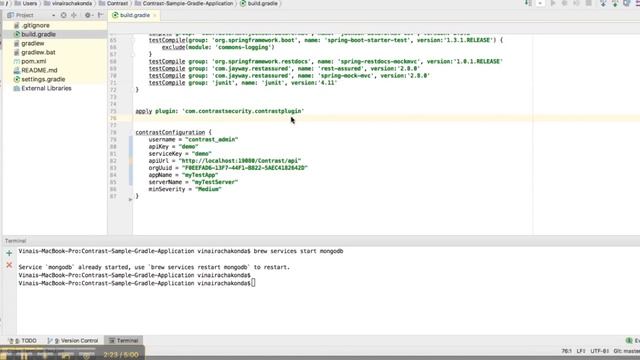Click the UTF-8 encoding status bar entry
640x360 pixels.
point(599,351)
